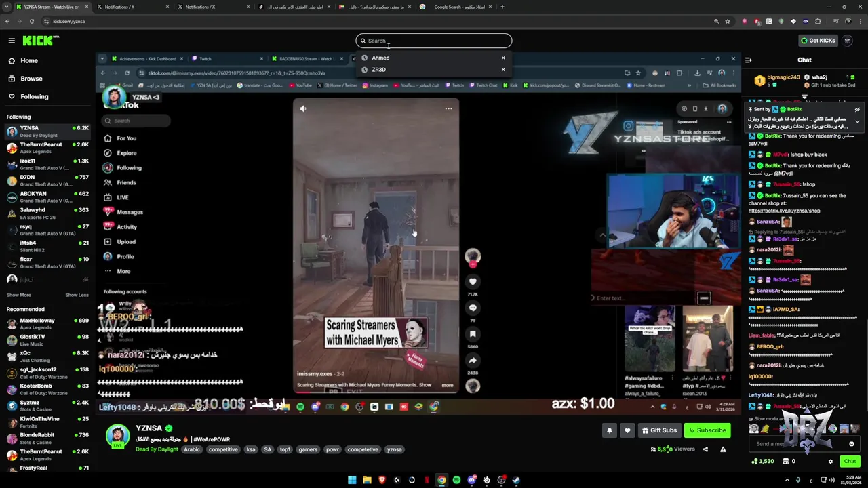Click the TikTok mute icon in stream
Screen dimensions: 868x488
303,108
